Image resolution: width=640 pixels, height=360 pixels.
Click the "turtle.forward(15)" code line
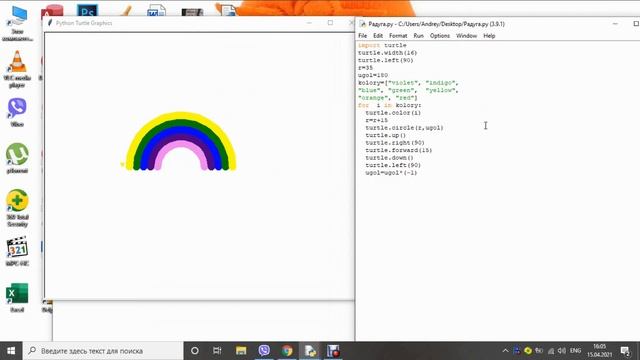[x=399, y=150]
